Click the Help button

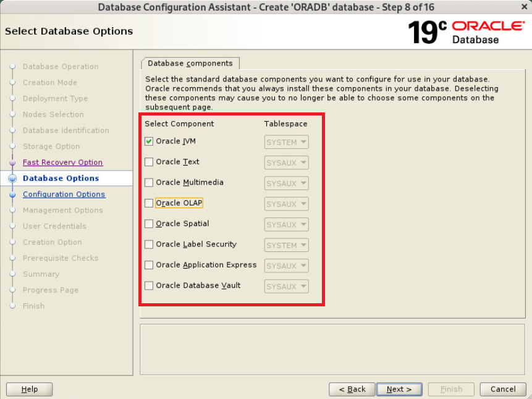pyautogui.click(x=30, y=389)
